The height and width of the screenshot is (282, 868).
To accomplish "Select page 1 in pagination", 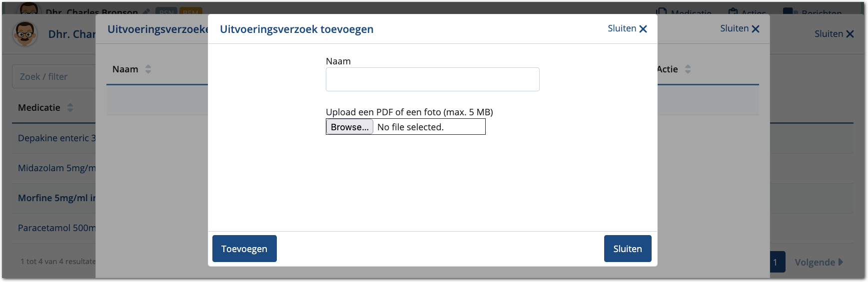I will click(x=776, y=262).
